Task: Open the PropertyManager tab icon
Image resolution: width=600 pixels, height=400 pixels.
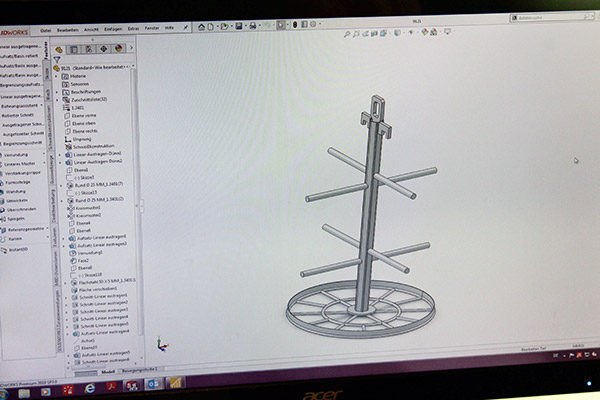Action: click(x=75, y=49)
